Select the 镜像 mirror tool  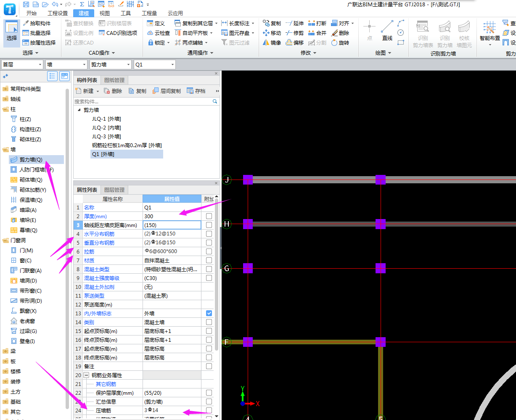272,42
